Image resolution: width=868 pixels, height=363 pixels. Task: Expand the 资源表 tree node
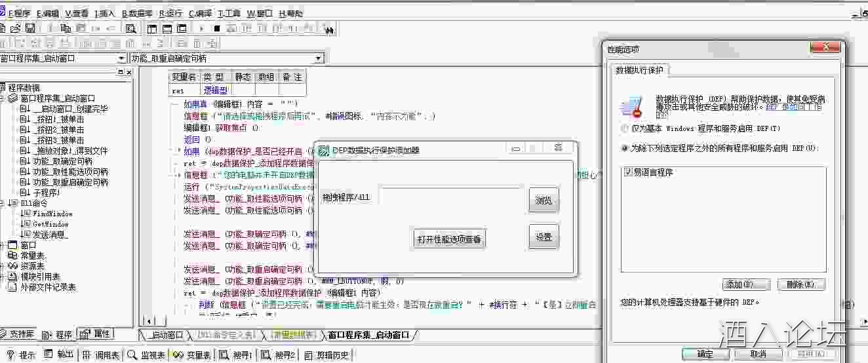pos(3,266)
